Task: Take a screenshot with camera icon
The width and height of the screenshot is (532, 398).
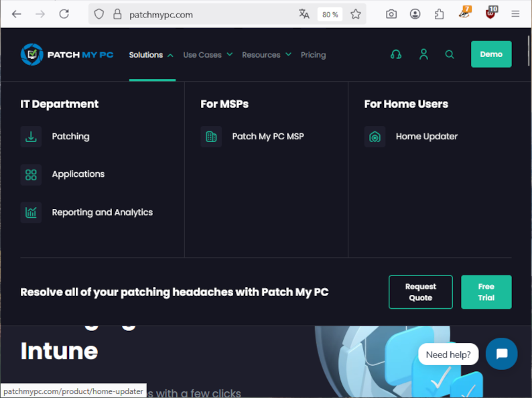Action: 391,14
